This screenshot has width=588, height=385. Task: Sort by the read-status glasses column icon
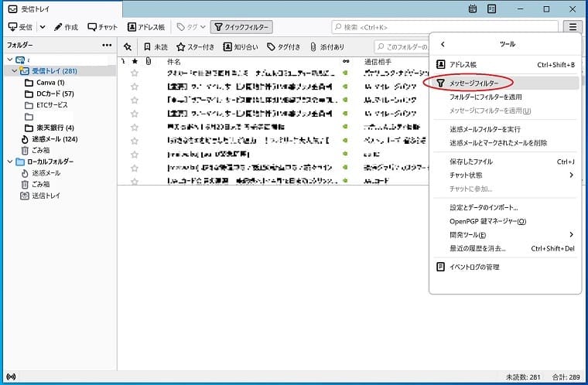pyautogui.click(x=346, y=61)
